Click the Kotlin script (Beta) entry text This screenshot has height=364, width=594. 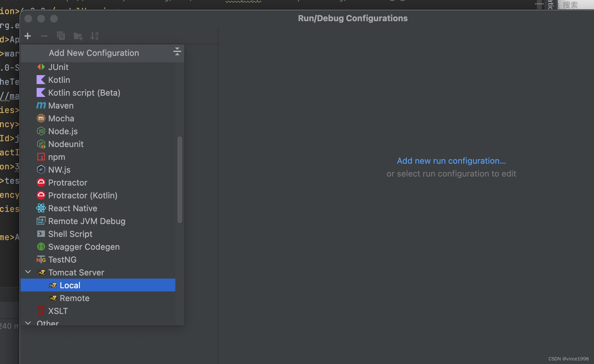(84, 92)
